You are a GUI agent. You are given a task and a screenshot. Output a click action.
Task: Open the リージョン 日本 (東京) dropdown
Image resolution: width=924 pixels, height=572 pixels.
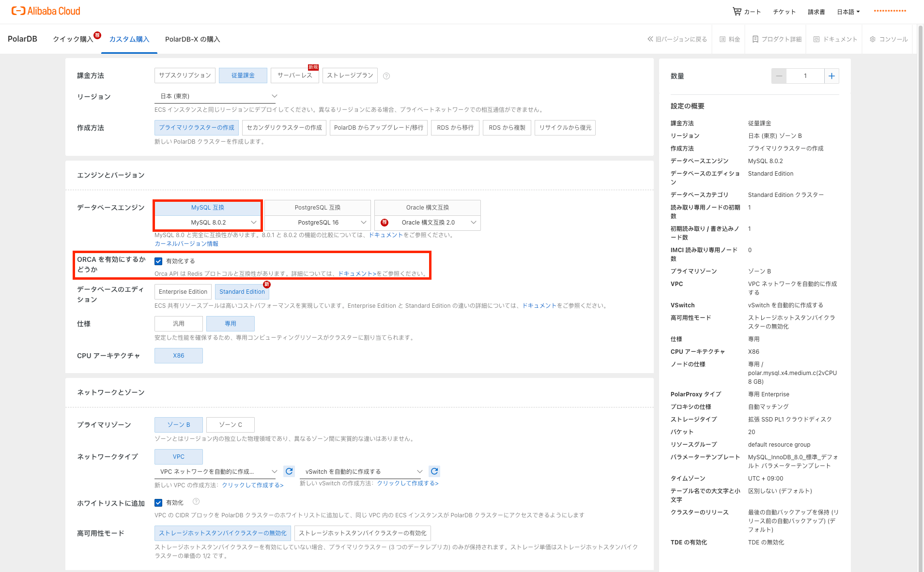click(x=215, y=96)
